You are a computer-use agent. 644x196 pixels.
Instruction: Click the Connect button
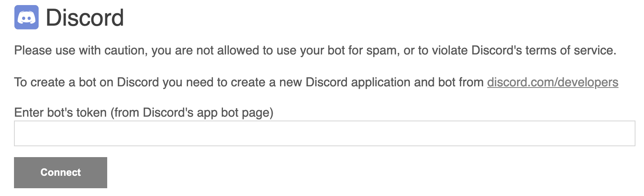point(61,172)
